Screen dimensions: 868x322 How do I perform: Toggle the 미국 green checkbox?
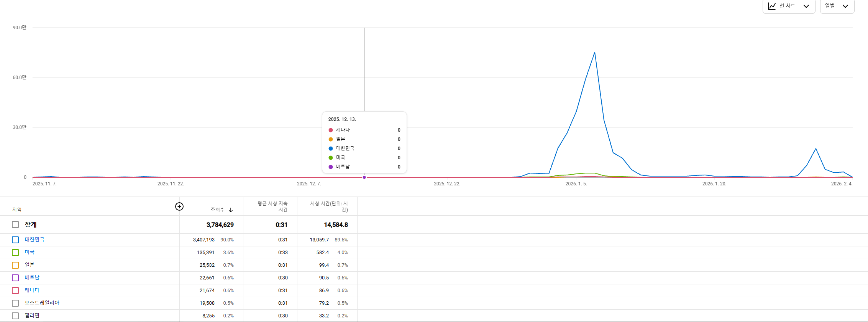click(x=15, y=253)
